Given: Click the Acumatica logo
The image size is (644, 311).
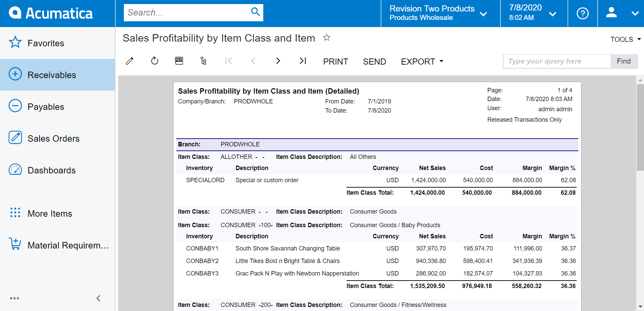Looking at the screenshot, I should click(x=51, y=13).
